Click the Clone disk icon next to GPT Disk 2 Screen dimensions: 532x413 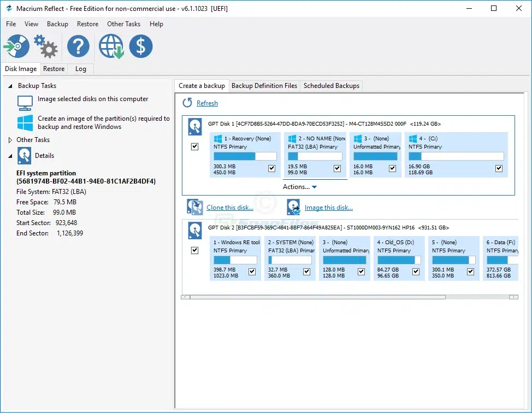coord(195,206)
